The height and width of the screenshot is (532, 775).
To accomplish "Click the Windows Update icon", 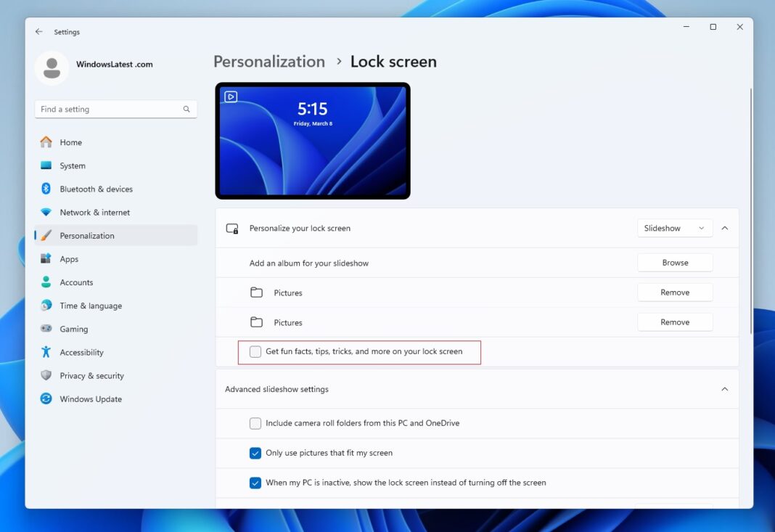I will coord(46,398).
